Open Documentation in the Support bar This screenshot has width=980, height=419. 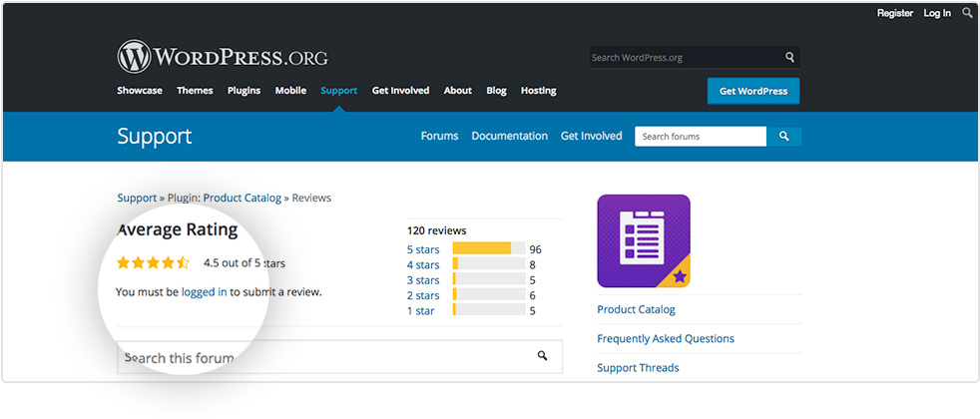click(509, 136)
